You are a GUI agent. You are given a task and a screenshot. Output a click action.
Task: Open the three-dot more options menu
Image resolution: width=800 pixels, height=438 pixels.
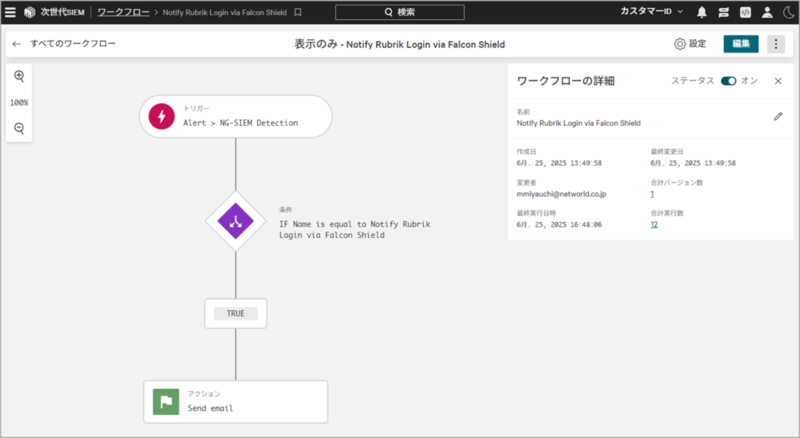tap(776, 44)
